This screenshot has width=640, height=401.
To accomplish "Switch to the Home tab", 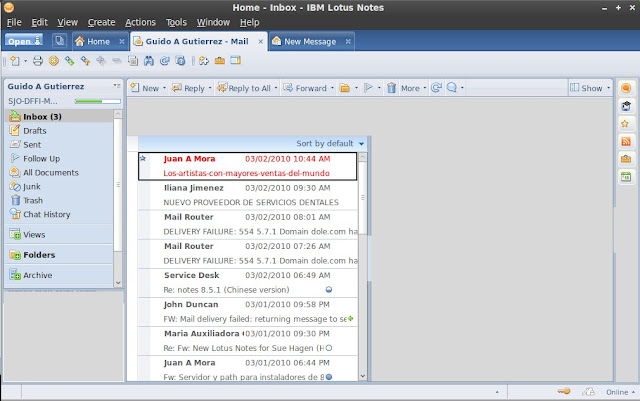I will coord(99,42).
